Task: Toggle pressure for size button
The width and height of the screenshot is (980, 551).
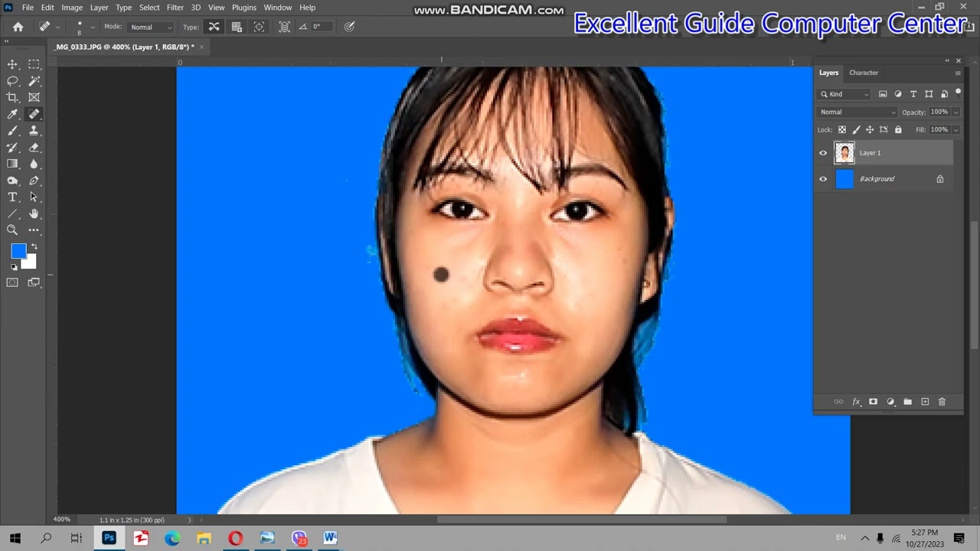Action: tap(350, 27)
